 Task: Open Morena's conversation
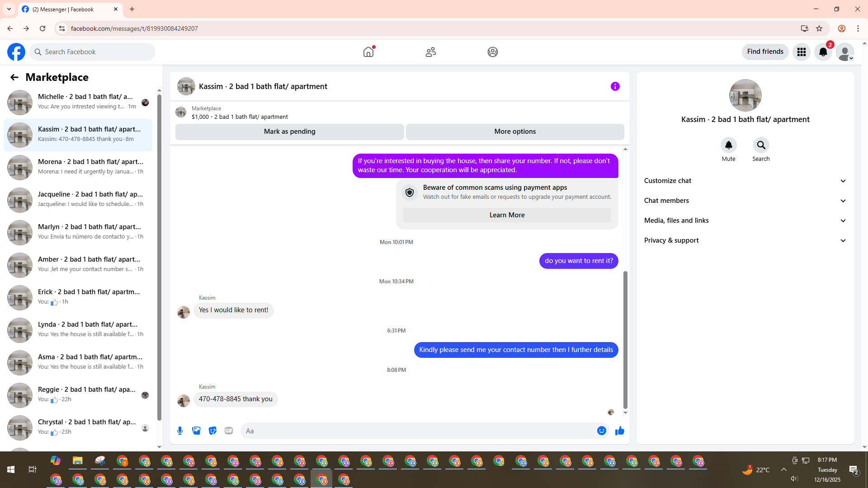78,168
